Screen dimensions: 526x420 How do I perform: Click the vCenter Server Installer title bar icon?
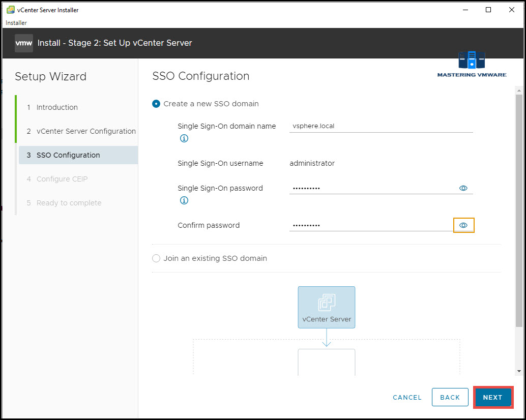10,10
